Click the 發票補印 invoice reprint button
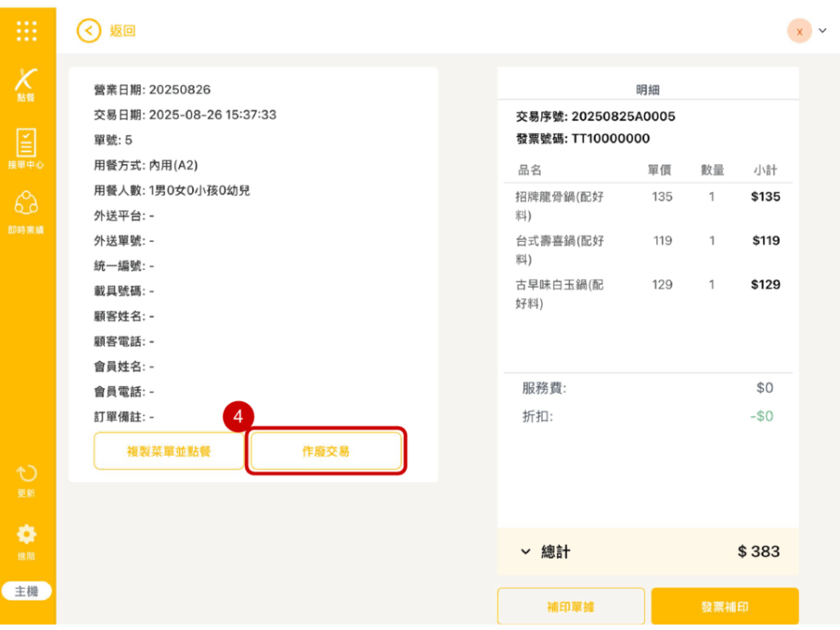This screenshot has width=840, height=630. (x=724, y=607)
